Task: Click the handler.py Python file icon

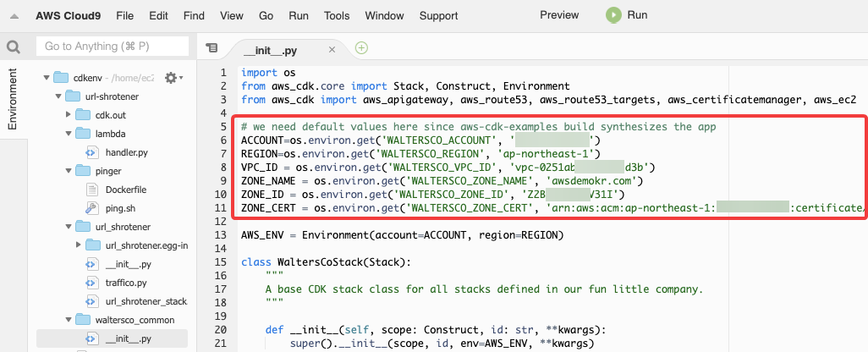Action: click(92, 152)
